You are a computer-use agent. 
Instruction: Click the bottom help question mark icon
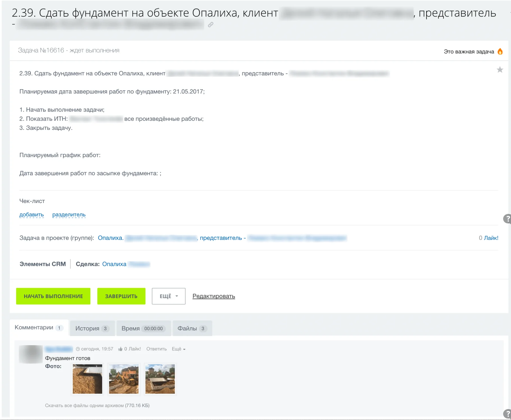tap(507, 414)
